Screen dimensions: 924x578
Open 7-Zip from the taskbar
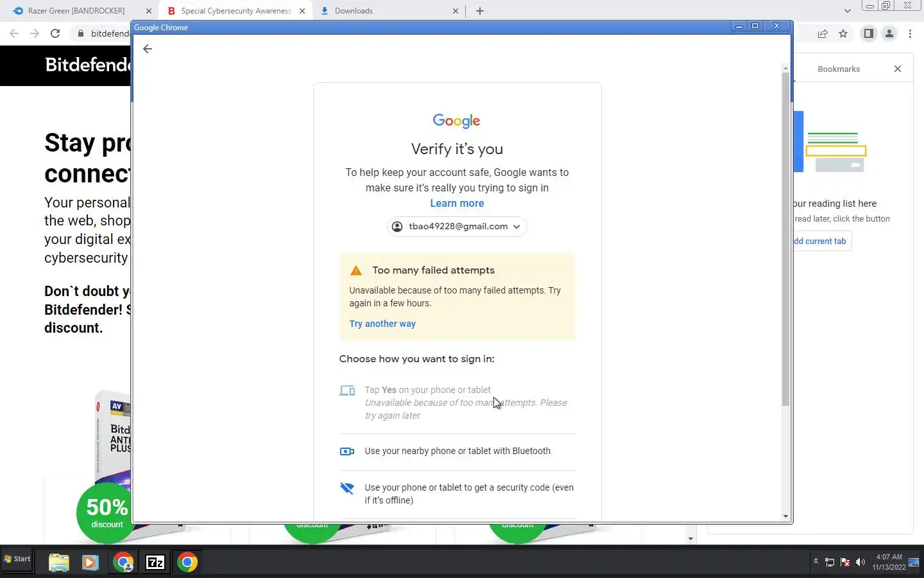tap(155, 563)
